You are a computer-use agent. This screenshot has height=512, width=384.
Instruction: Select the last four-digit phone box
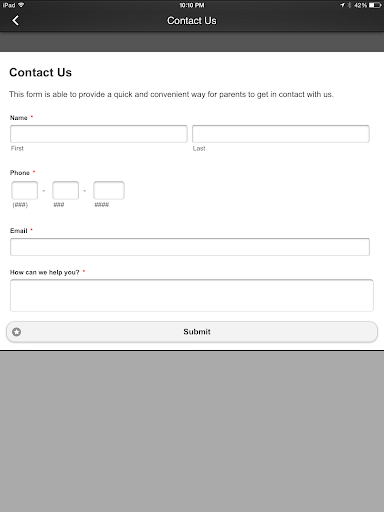click(x=109, y=190)
